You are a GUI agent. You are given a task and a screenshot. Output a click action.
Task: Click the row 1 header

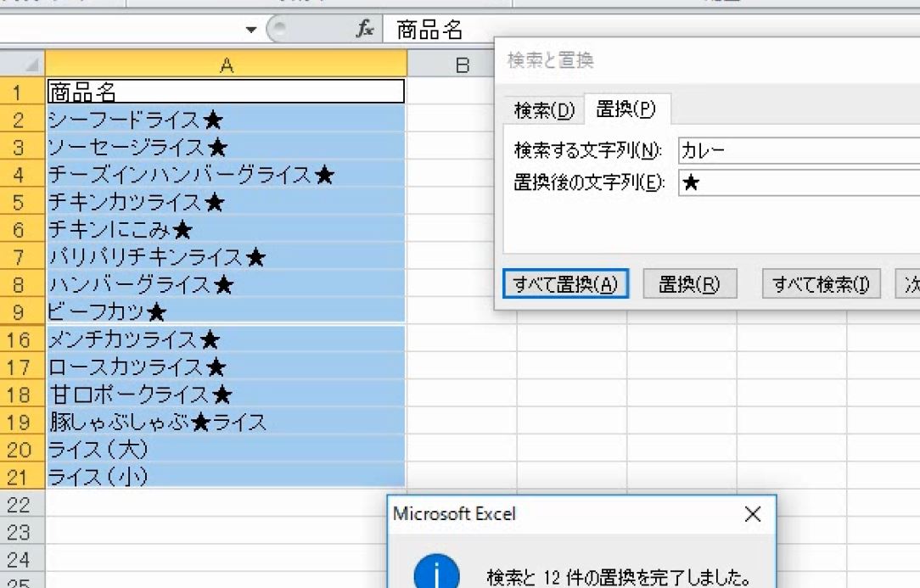pyautogui.click(x=17, y=92)
